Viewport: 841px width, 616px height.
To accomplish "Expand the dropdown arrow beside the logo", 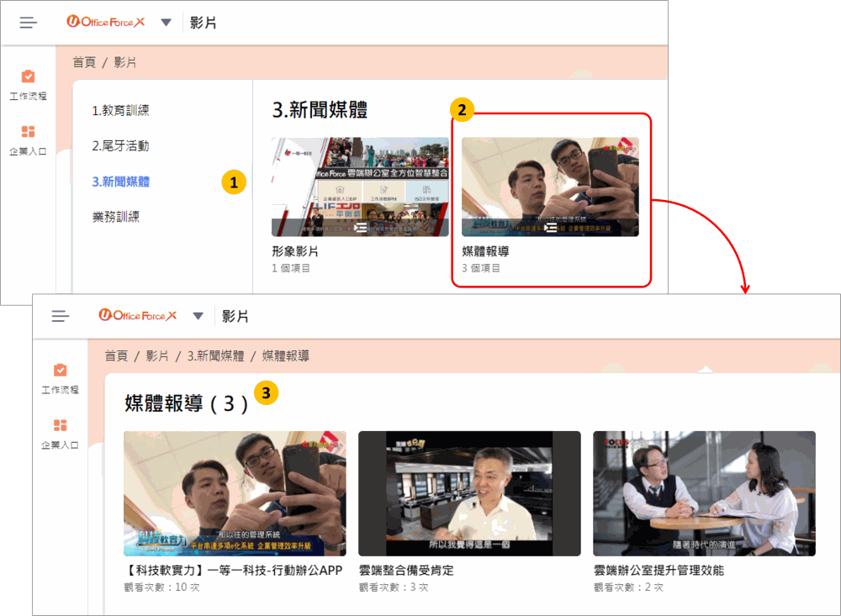I will pyautogui.click(x=166, y=23).
